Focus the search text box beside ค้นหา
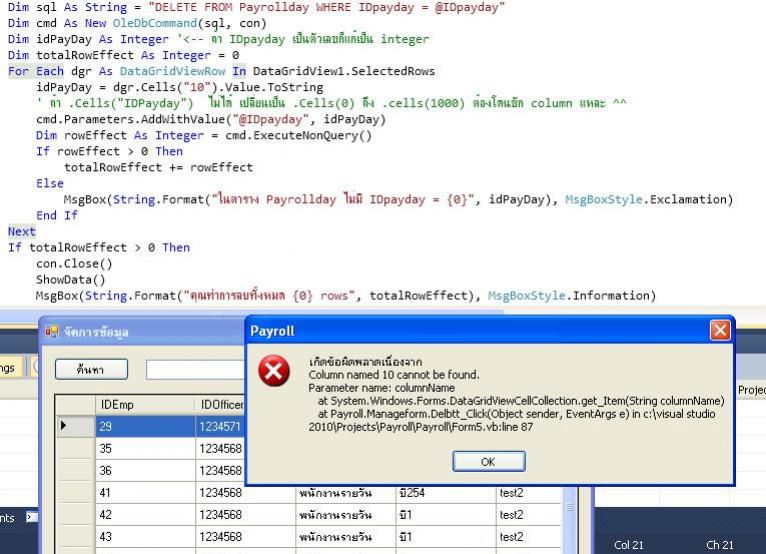Screen dimensions: 766x554 tap(195, 370)
